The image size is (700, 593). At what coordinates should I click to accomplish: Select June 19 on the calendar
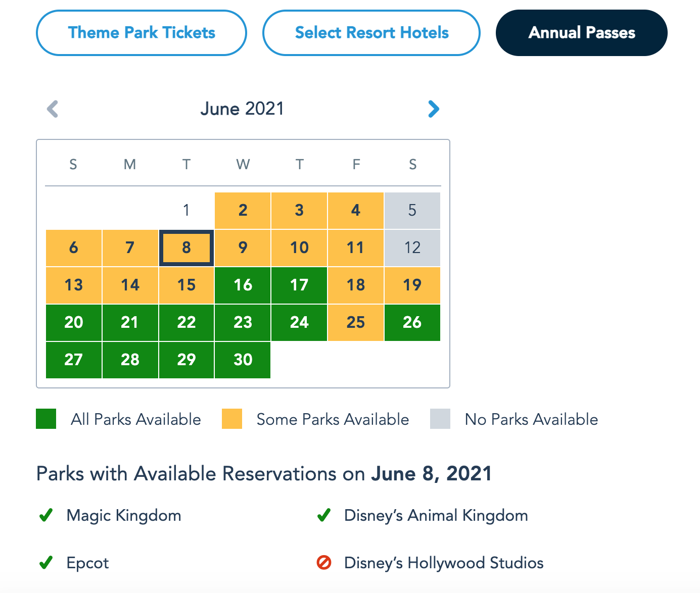coord(412,285)
